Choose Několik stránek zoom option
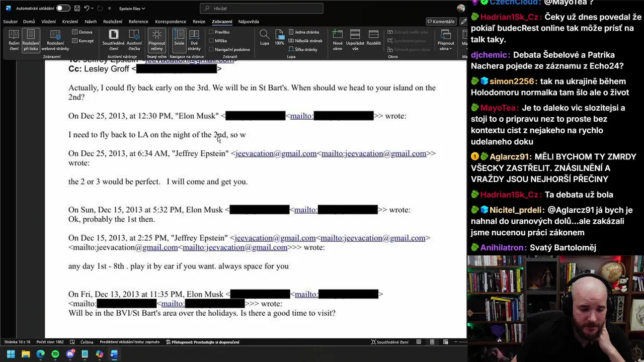 (305, 41)
